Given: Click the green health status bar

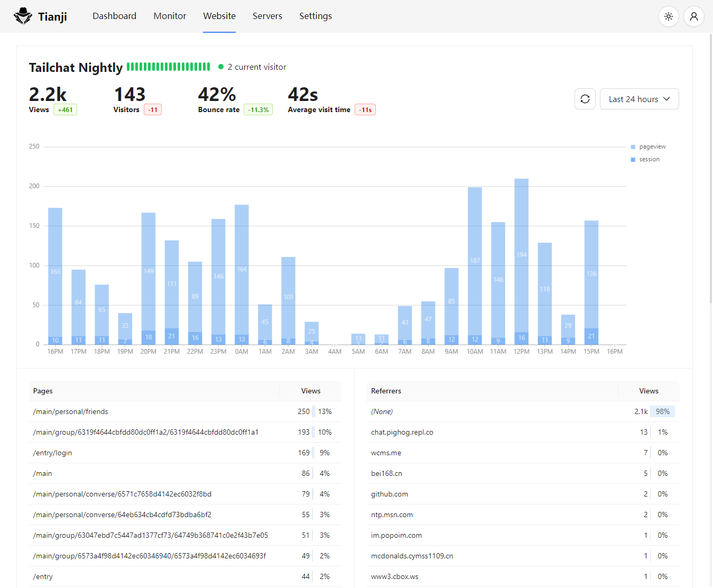Looking at the screenshot, I should 168,67.
